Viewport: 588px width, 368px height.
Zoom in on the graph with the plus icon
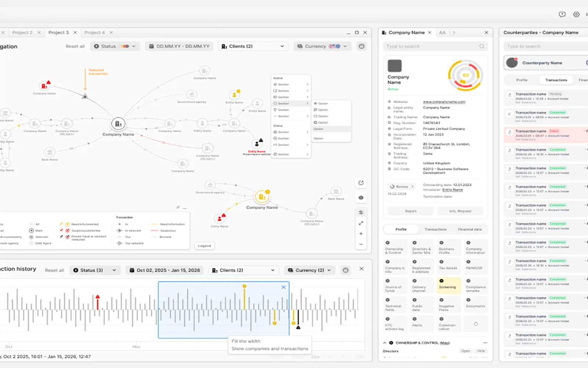coord(361,234)
